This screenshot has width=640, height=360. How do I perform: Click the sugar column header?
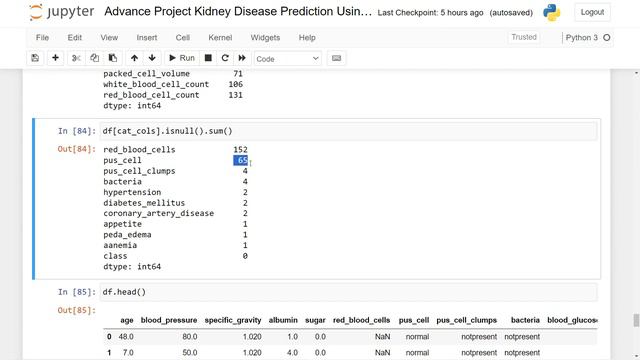point(315,320)
